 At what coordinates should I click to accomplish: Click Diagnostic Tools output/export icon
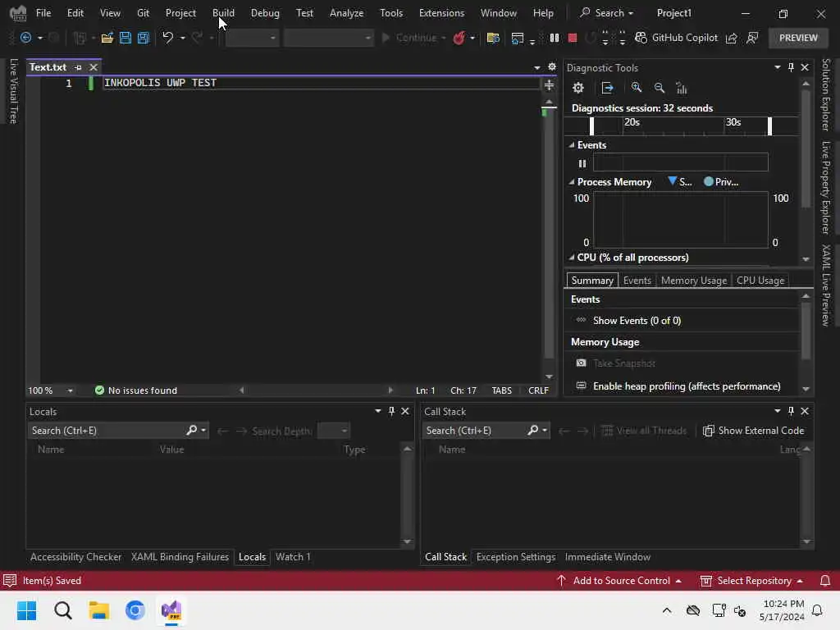pos(608,88)
